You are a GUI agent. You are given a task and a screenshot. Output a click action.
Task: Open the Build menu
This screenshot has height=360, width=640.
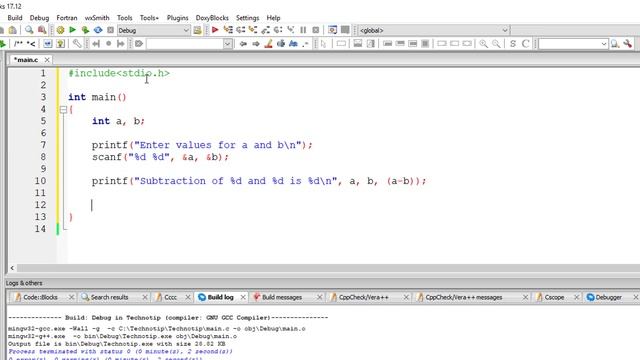(x=15, y=18)
